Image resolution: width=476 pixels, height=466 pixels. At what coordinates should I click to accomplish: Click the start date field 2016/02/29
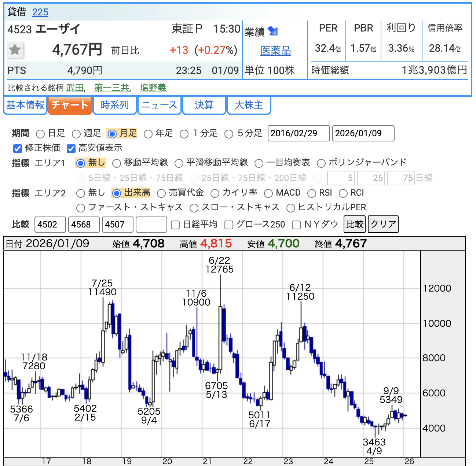[299, 133]
